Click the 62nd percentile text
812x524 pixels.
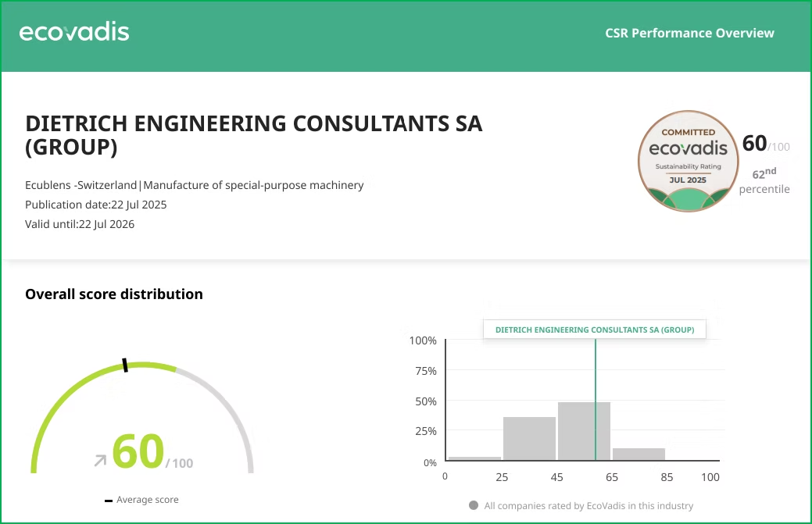[764, 181]
